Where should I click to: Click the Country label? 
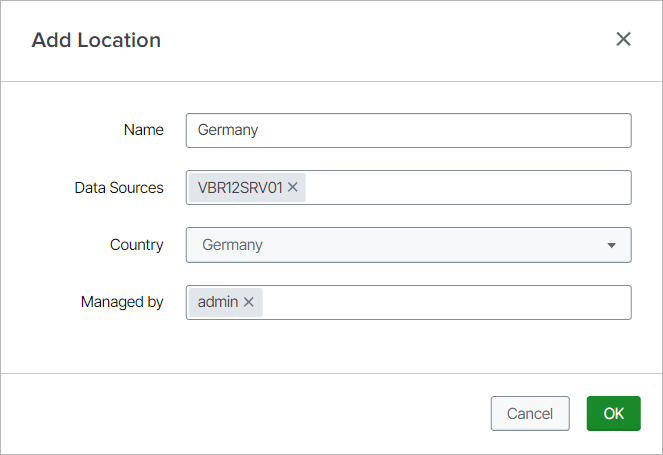coord(137,245)
